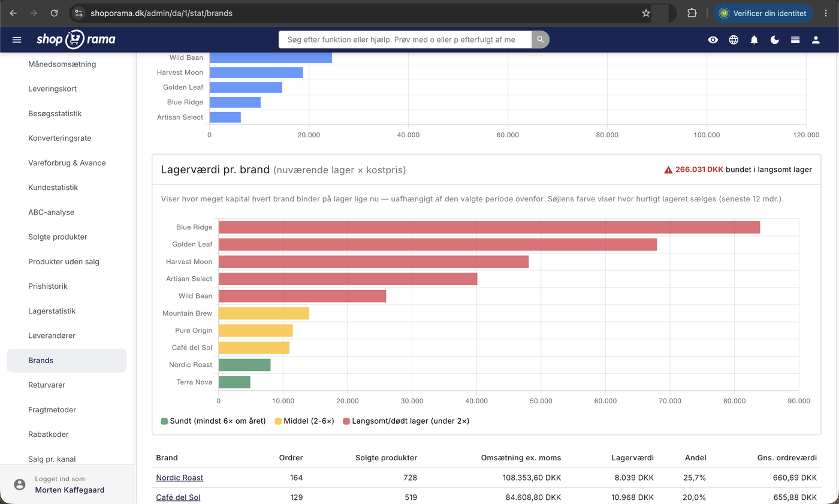
Task: Click the Shoporama logo
Action: [76, 40]
